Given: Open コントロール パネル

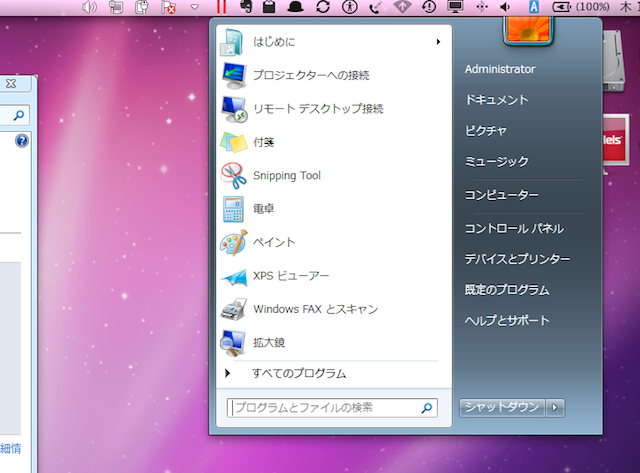Looking at the screenshot, I should click(514, 229).
